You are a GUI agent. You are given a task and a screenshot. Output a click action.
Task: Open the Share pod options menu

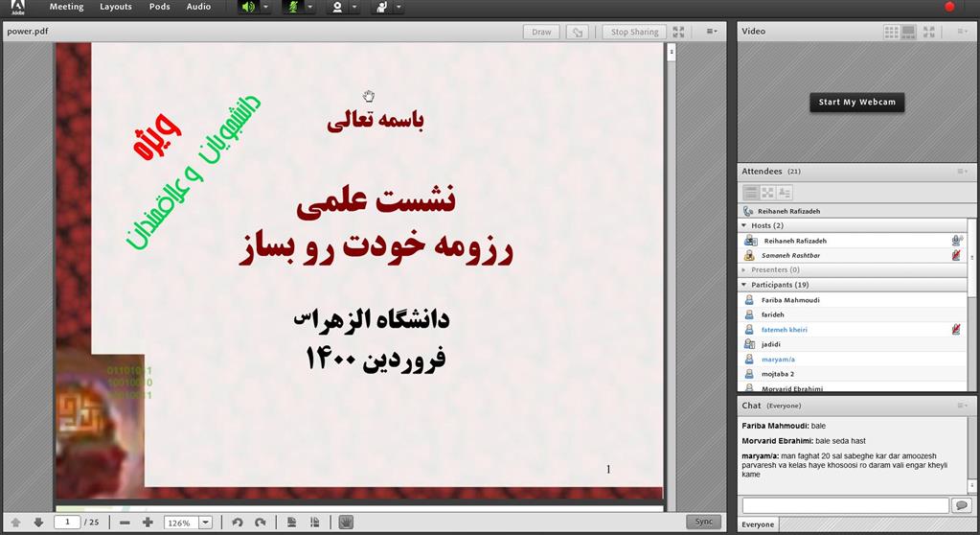711,32
